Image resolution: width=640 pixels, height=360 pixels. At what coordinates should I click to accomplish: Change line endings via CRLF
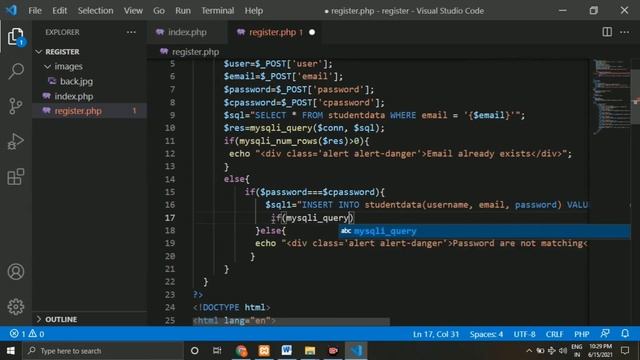(x=554, y=334)
